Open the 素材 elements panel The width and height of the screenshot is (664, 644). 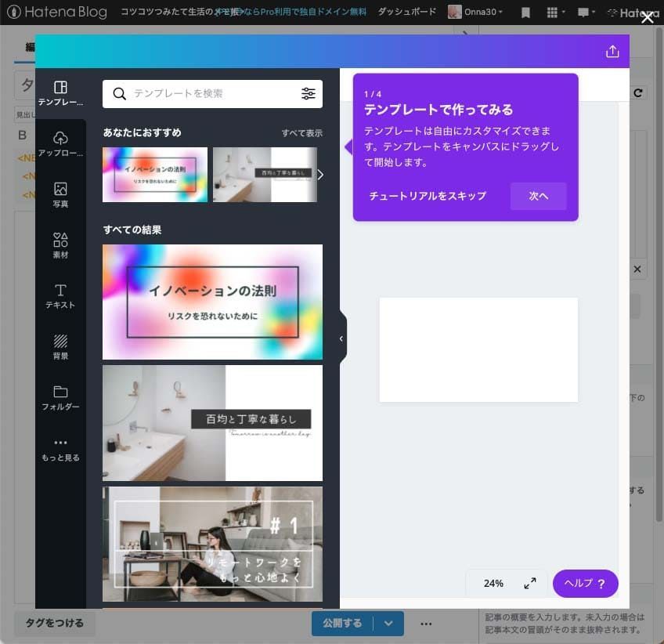(x=60, y=246)
